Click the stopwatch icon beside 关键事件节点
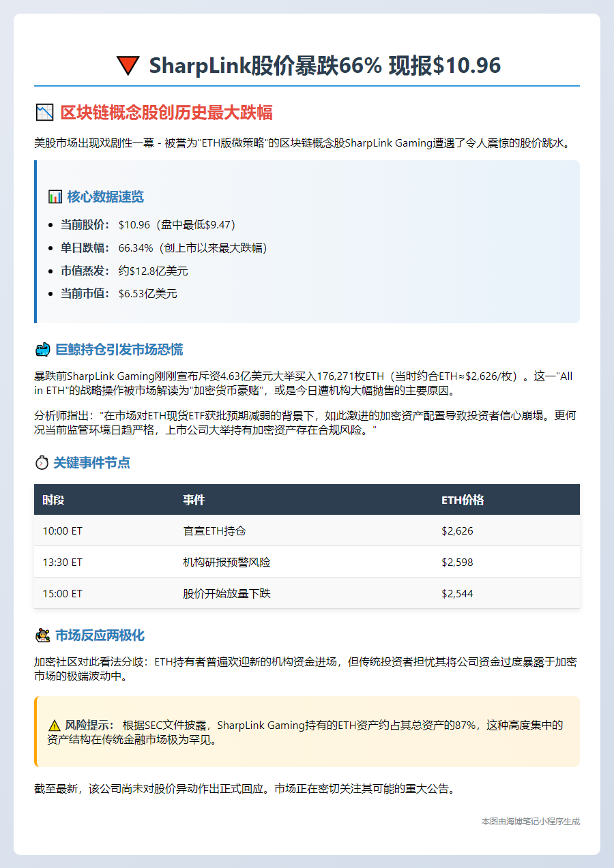The image size is (614, 868). (x=42, y=463)
